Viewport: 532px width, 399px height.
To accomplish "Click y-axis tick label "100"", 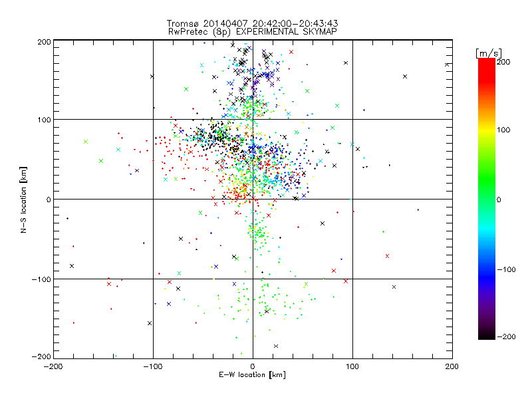I will point(44,120).
